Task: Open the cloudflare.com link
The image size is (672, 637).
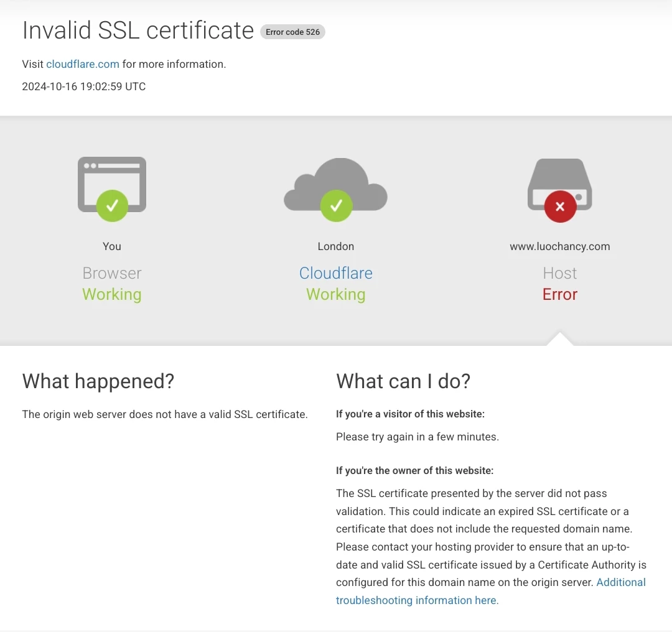Action: tap(83, 64)
